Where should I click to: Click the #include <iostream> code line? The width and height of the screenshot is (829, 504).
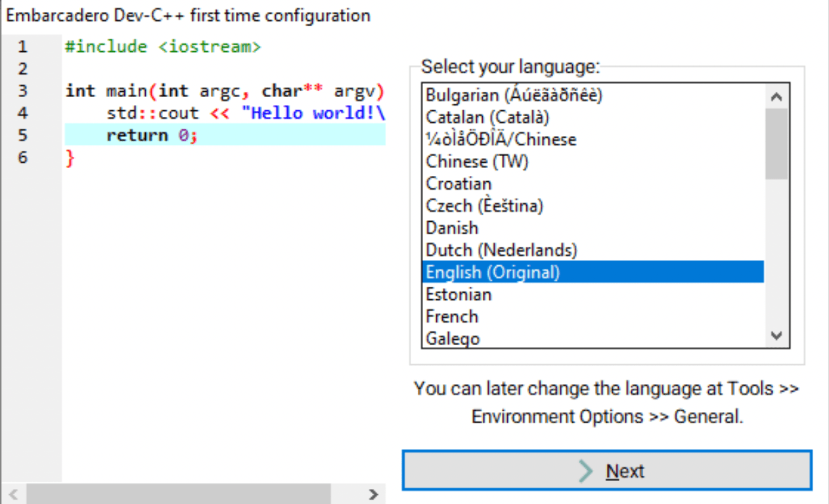(x=163, y=47)
